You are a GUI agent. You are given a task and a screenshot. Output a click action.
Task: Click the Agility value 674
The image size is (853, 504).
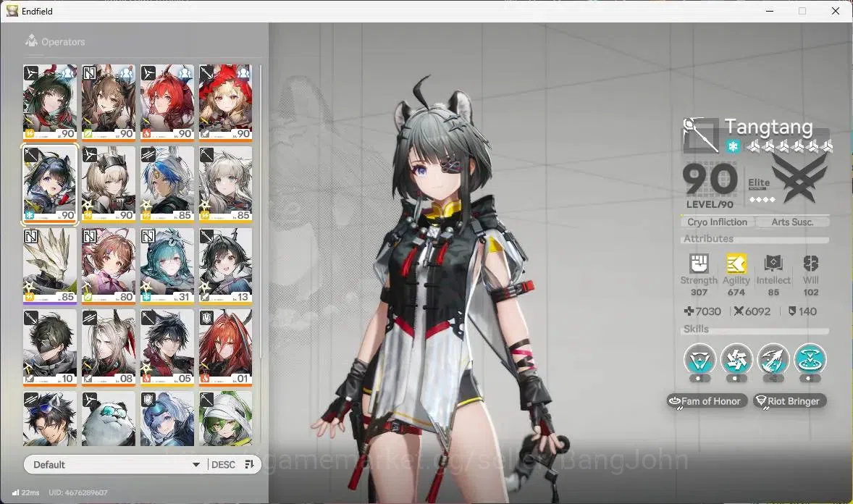pos(736,293)
